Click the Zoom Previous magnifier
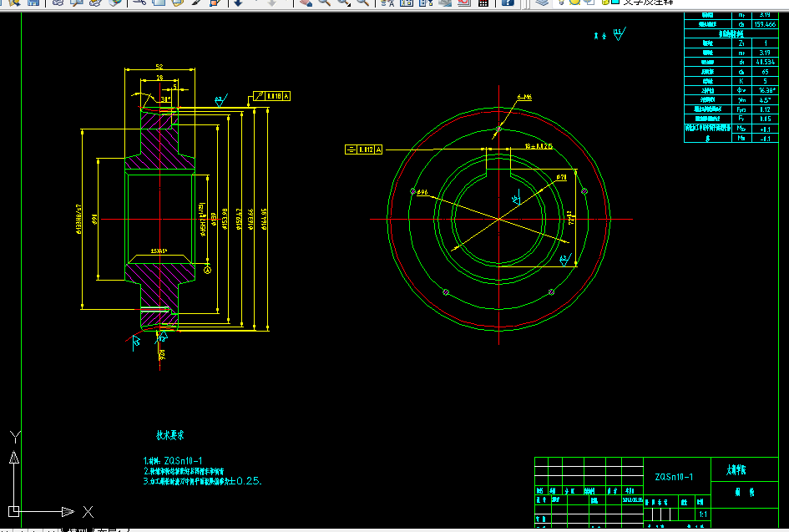The height and width of the screenshot is (532, 789). tap(362, 3)
